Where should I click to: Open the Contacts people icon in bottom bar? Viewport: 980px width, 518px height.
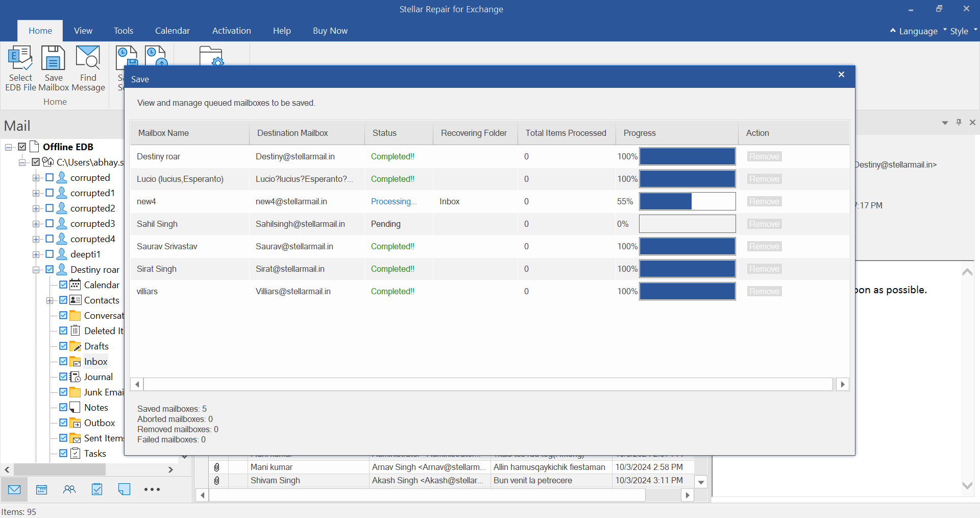[69, 489]
